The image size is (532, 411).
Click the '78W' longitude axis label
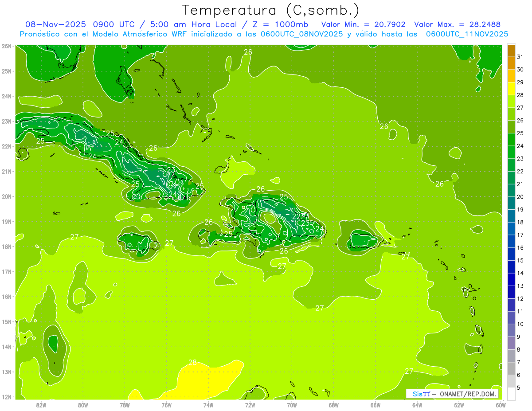pos(125,405)
